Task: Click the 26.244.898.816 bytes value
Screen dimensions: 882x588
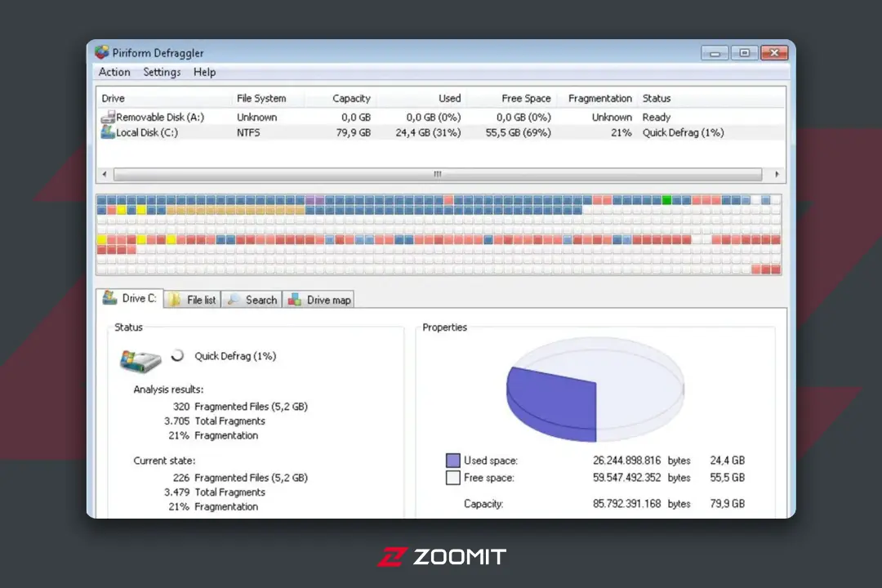Action: (x=641, y=461)
